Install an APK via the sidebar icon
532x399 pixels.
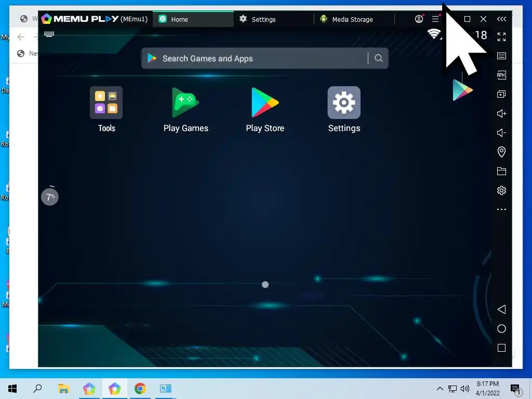click(501, 75)
